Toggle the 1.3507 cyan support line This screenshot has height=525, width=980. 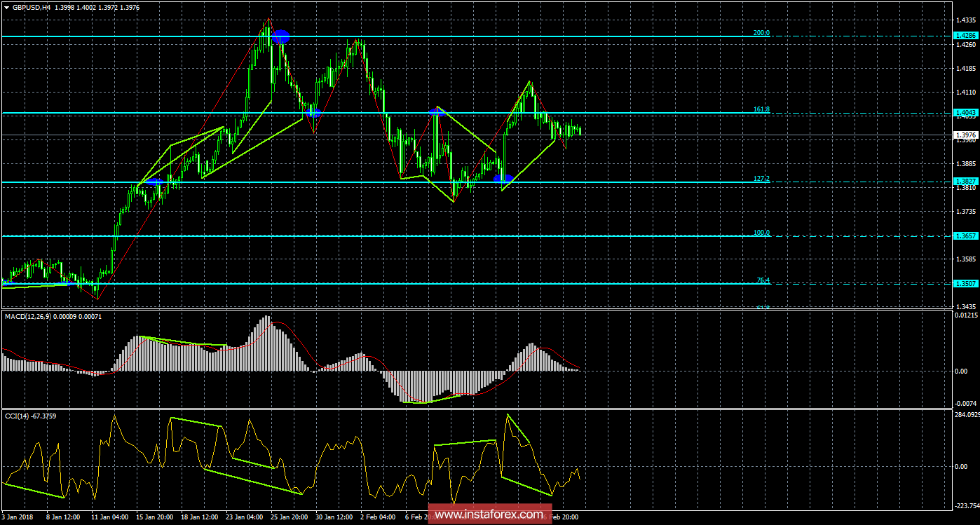click(x=966, y=283)
